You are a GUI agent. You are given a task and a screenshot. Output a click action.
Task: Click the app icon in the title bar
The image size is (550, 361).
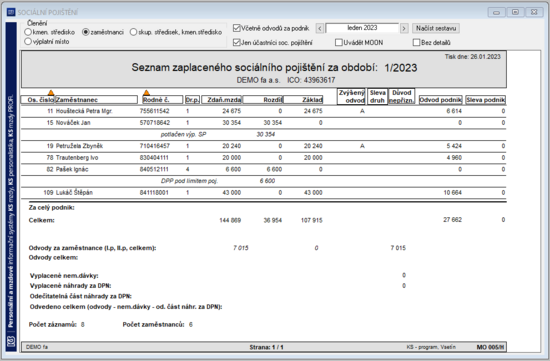pyautogui.click(x=11, y=12)
